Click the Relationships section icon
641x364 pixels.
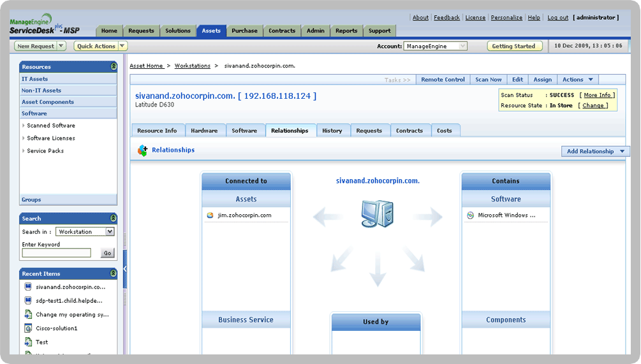point(143,150)
